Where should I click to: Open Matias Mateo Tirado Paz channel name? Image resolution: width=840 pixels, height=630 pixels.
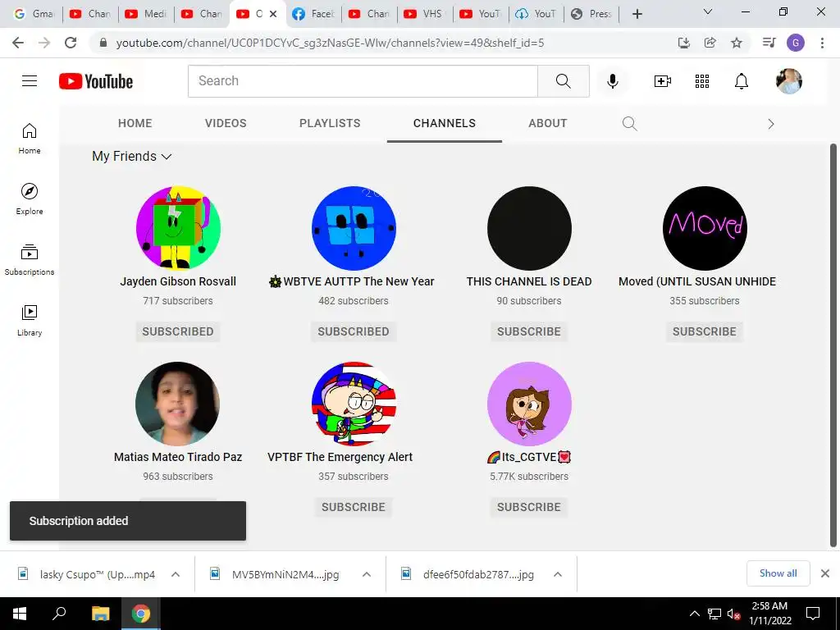coord(178,457)
